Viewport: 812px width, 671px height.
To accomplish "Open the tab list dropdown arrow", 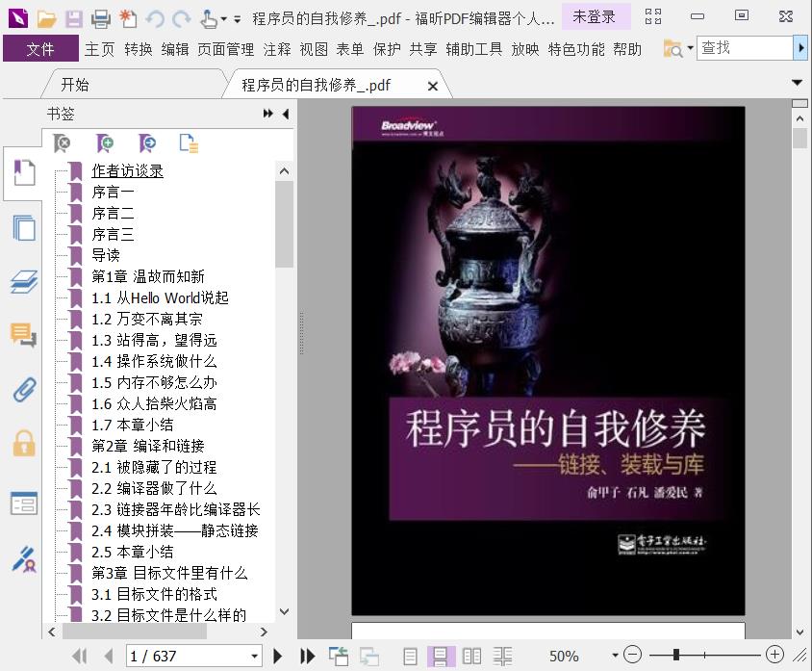I will [798, 83].
